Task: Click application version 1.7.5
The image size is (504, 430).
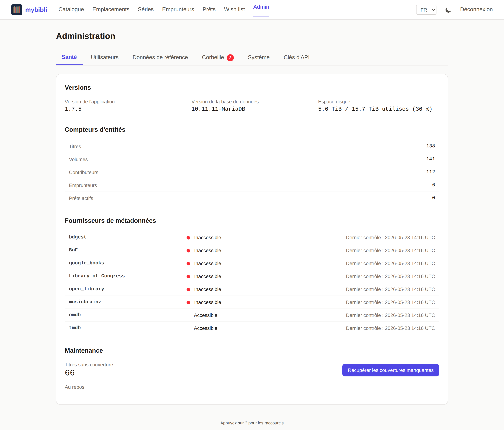Action: tap(73, 109)
